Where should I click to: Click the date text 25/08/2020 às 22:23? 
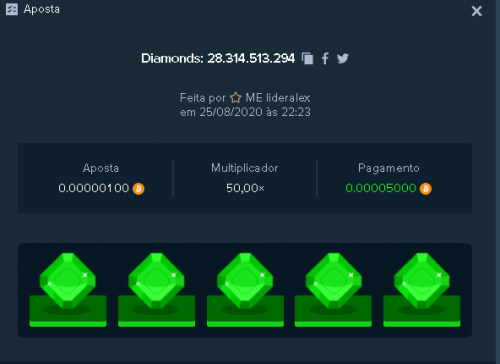click(x=255, y=112)
